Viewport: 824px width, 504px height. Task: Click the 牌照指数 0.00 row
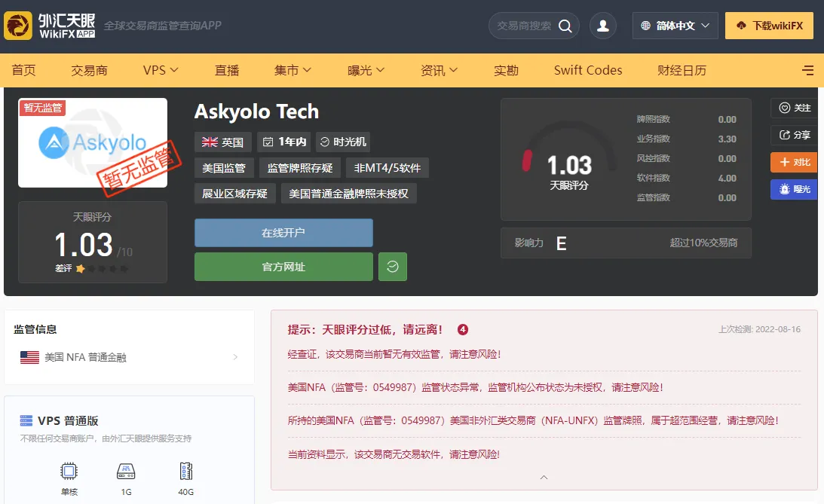(686, 119)
